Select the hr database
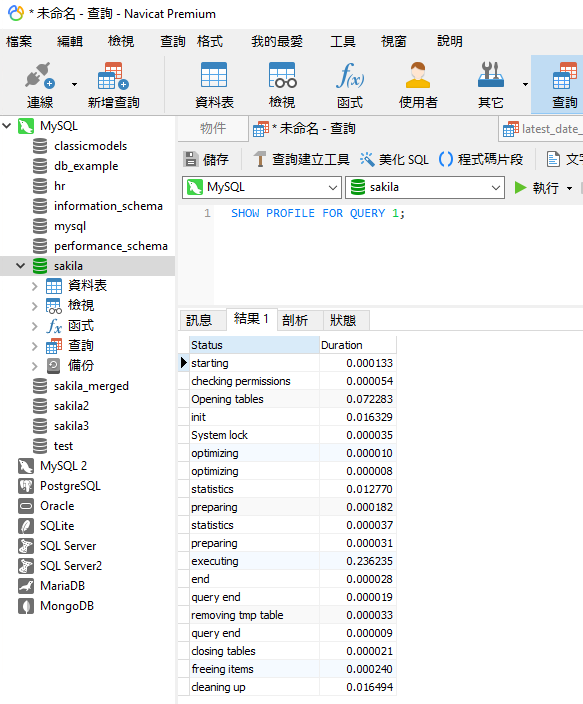The width and height of the screenshot is (583, 704). pos(59,186)
